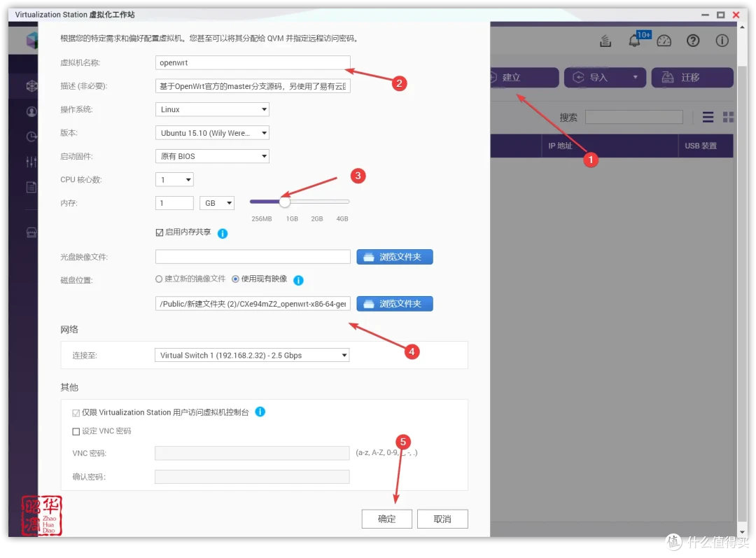Viewport: 756px width, 558px height.
Task: Click the USB devices column header
Action: pos(706,146)
